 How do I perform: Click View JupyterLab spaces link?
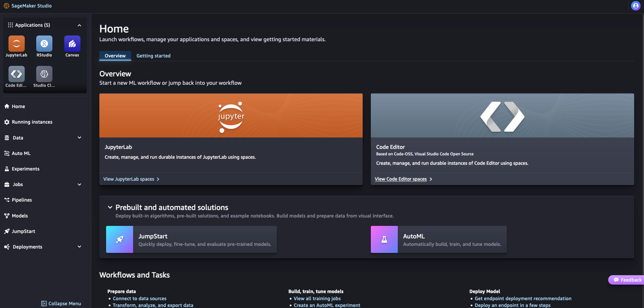(x=131, y=179)
